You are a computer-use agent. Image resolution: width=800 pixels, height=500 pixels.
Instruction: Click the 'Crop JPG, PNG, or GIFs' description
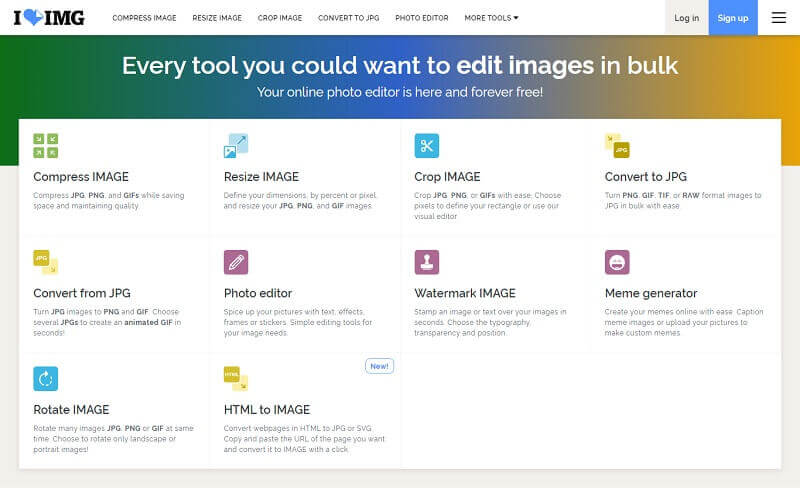click(487, 206)
